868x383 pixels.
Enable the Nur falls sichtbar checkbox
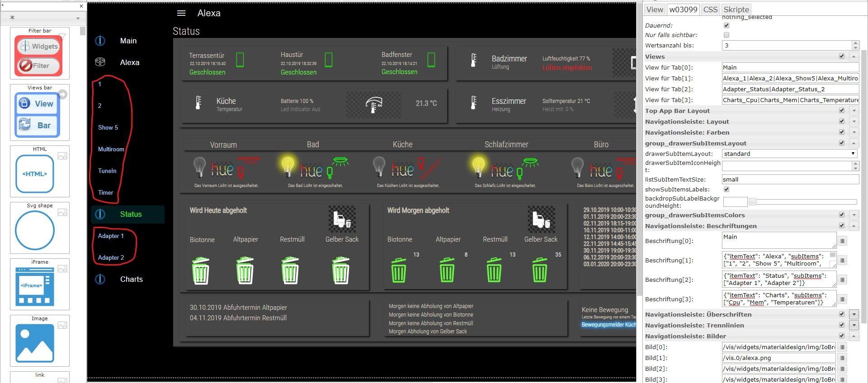coord(726,35)
